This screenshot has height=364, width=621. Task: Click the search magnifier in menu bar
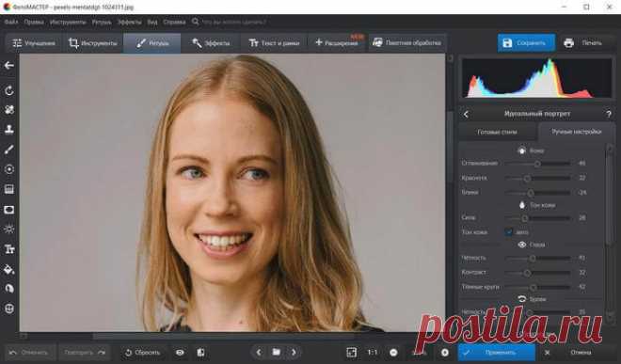[196, 22]
